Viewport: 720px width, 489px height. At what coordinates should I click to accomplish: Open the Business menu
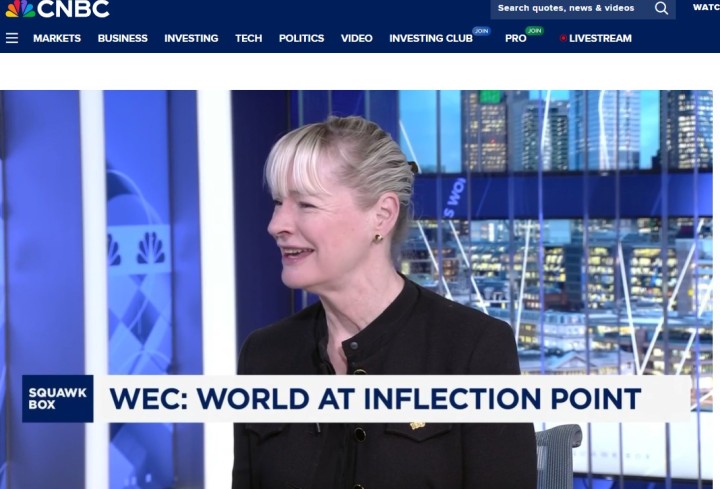pyautogui.click(x=122, y=38)
